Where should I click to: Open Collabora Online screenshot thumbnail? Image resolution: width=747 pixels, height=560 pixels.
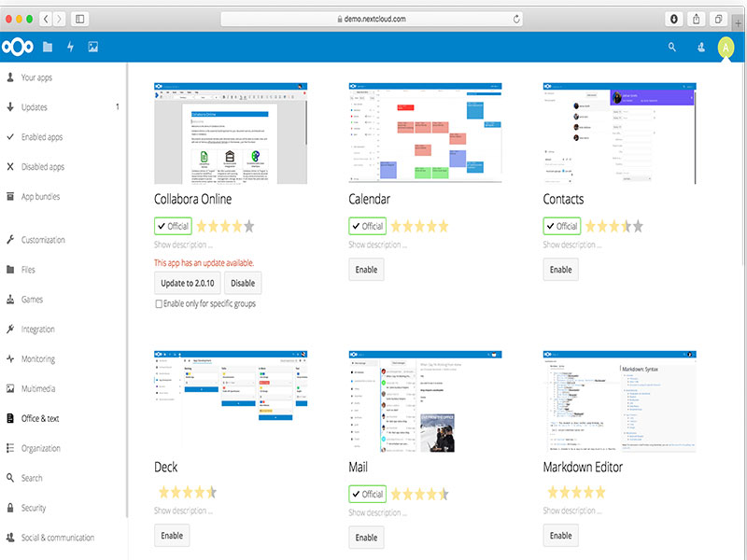(x=231, y=133)
